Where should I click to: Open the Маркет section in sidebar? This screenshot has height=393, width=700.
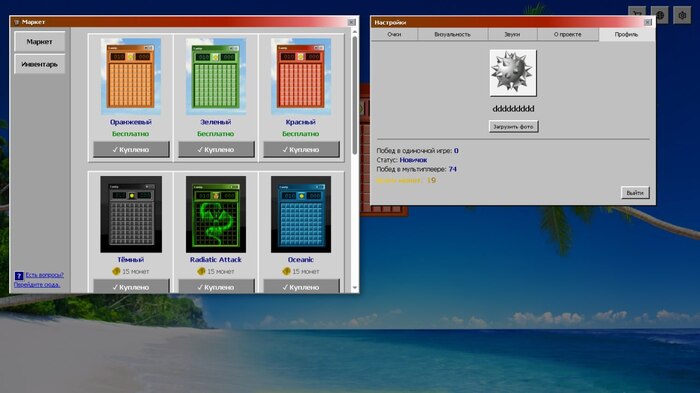point(39,42)
